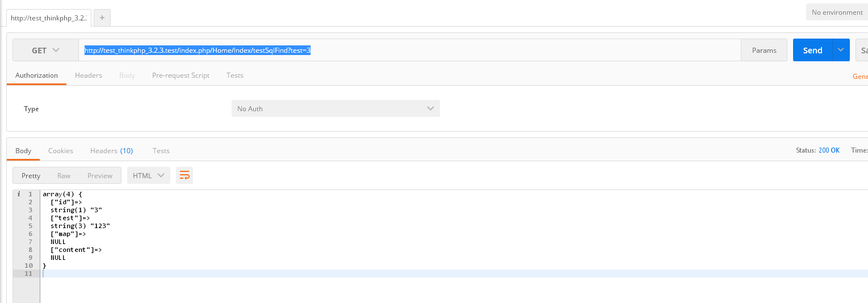Switch to Pretty response view
Screen dimensions: 868x303
[31, 175]
